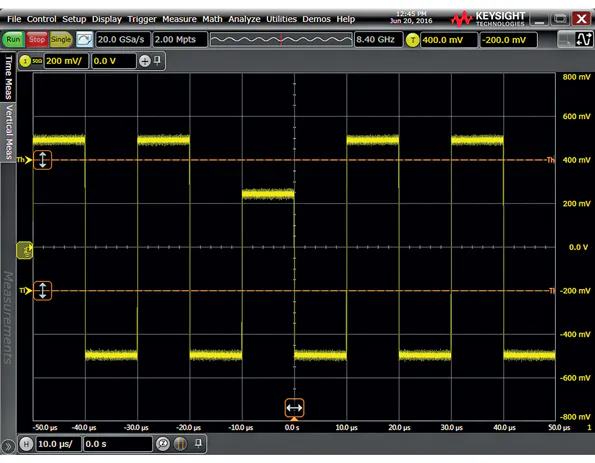Close the oscilloscope application window

click(581, 19)
